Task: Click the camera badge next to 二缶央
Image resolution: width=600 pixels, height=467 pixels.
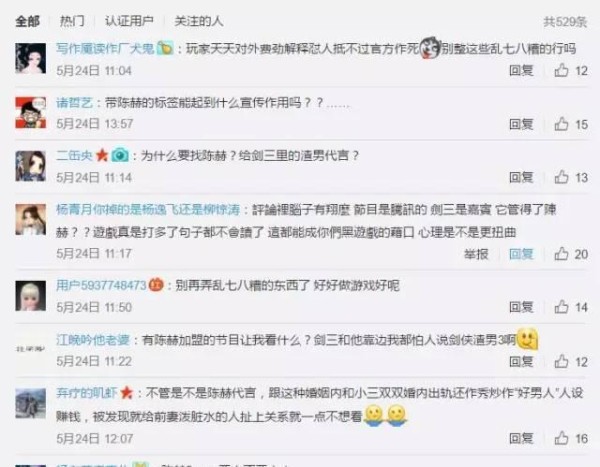Action: (x=120, y=155)
